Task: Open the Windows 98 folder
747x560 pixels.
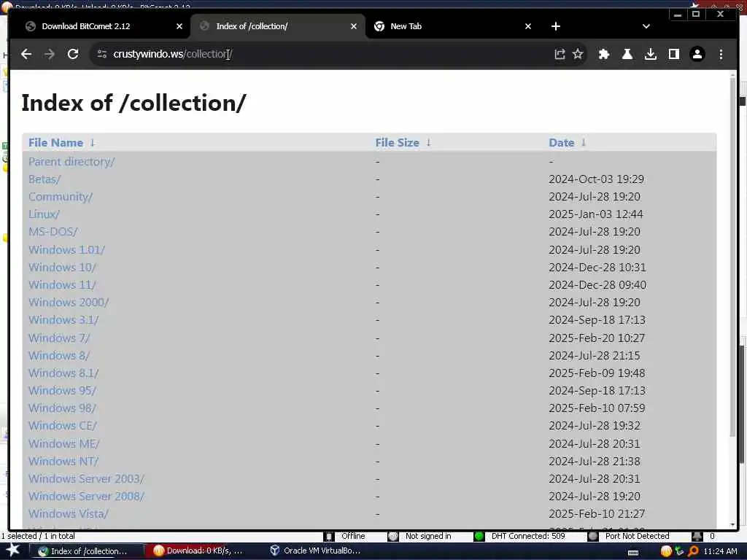Action: pyautogui.click(x=62, y=408)
